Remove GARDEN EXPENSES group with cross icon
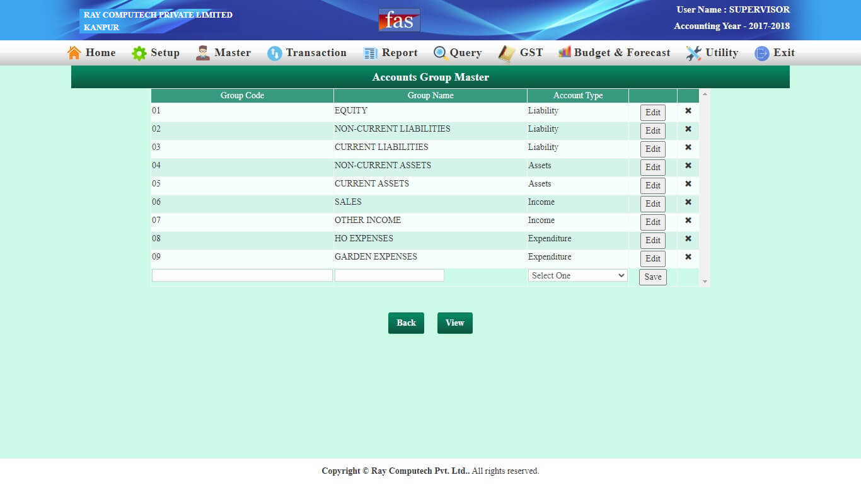The width and height of the screenshot is (861, 504). tap(688, 257)
